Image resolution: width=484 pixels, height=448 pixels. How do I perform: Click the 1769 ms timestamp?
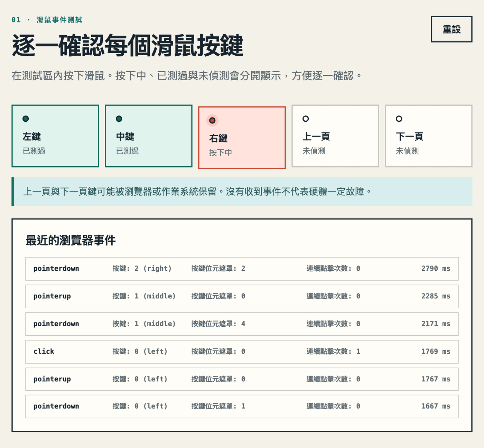click(436, 352)
